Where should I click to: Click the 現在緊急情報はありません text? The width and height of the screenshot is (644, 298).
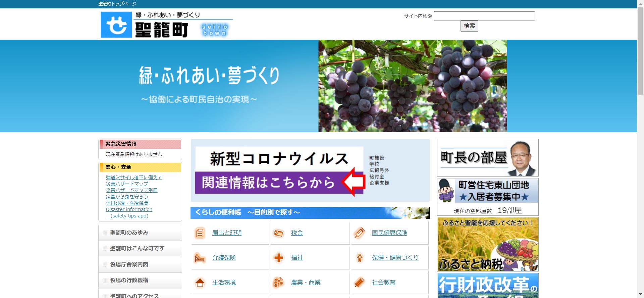[134, 154]
